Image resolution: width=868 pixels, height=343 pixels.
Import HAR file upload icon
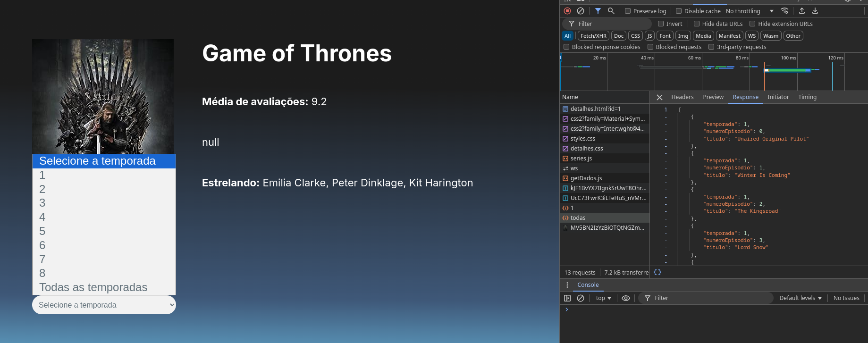(x=802, y=11)
